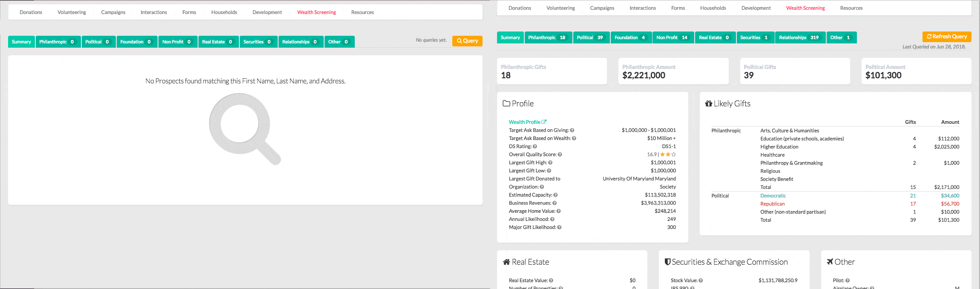The width and height of the screenshot is (980, 289).
Task: Click the Democratic political gifts link
Action: pos(773,196)
